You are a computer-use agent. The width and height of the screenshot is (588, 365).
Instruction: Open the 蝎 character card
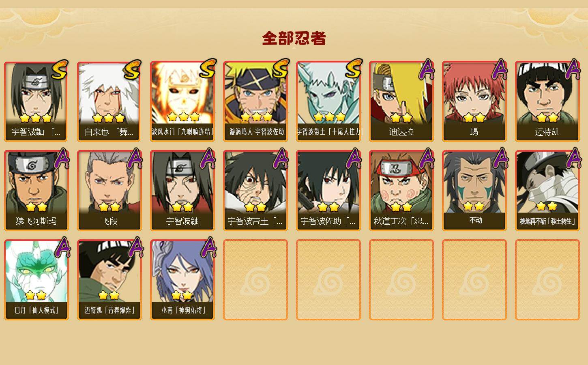(x=474, y=101)
